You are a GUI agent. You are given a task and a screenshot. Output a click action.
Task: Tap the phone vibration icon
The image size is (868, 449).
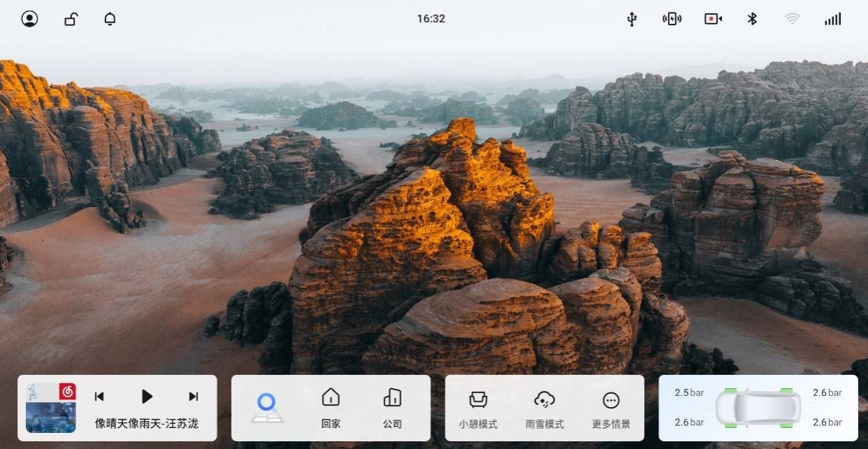[x=671, y=19]
